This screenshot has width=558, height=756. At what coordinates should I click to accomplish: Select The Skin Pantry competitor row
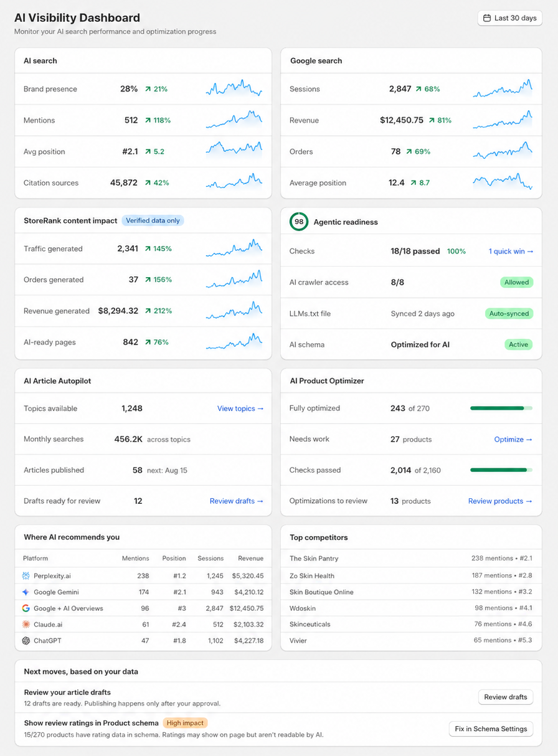tap(411, 559)
